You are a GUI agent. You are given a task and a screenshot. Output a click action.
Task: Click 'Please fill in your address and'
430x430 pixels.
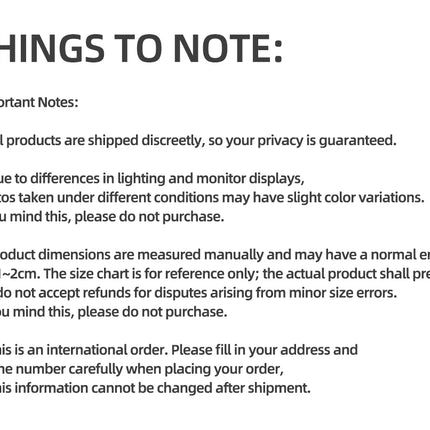(x=264, y=350)
